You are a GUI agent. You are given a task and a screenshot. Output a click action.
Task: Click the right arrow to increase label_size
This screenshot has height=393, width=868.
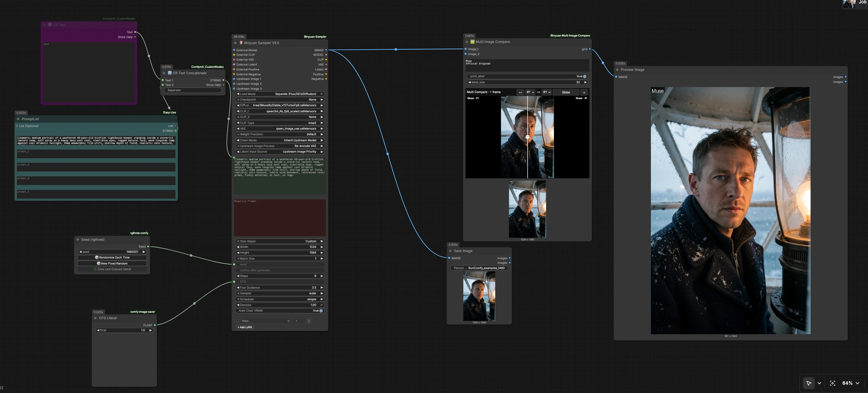click(x=585, y=82)
